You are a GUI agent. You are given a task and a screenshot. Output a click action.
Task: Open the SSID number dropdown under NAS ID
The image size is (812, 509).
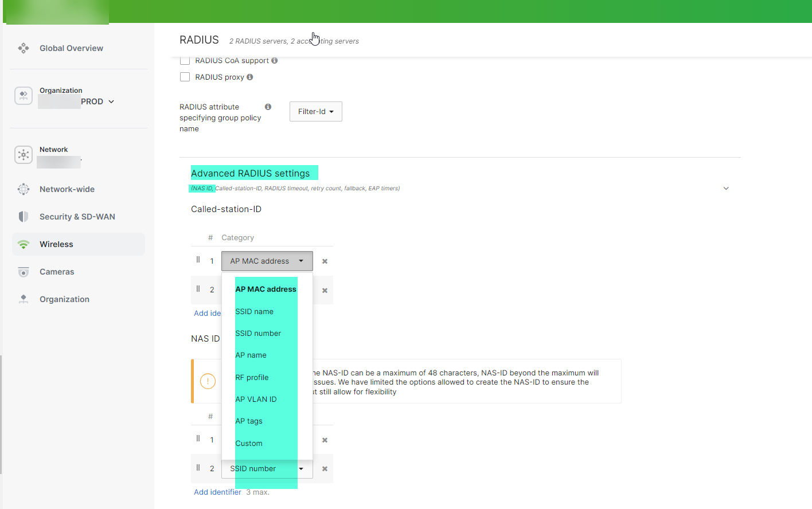tap(267, 468)
